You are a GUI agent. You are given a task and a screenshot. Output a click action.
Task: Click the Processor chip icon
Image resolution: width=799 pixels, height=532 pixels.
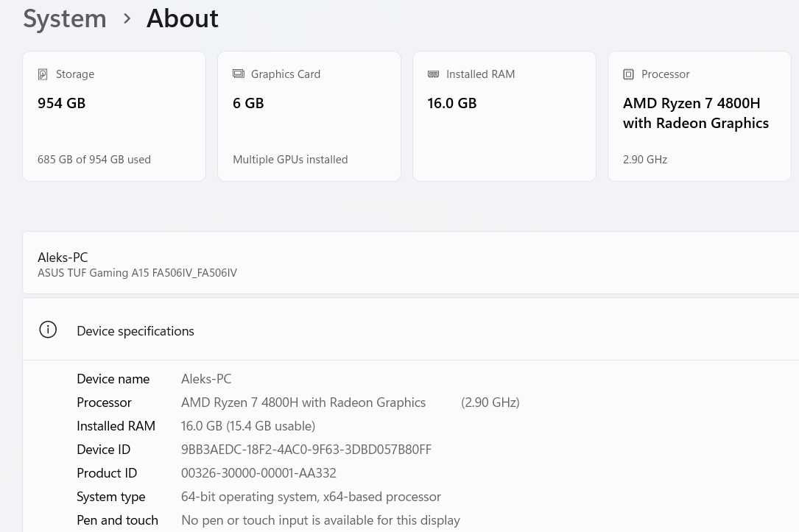[x=628, y=74]
